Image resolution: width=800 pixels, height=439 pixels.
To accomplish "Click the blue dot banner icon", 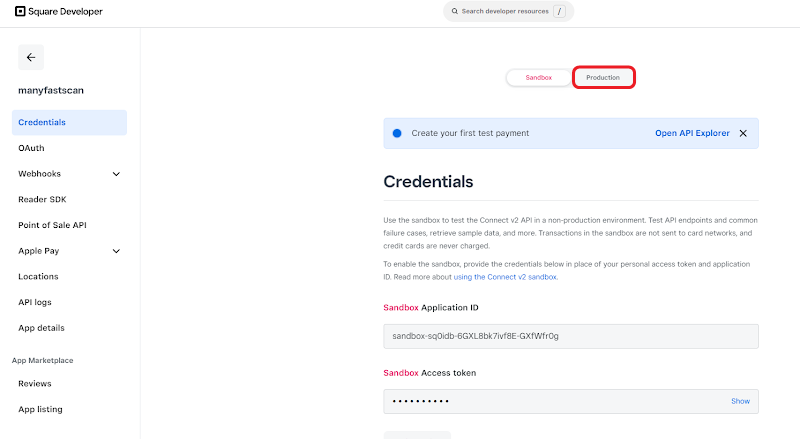I will [x=397, y=133].
